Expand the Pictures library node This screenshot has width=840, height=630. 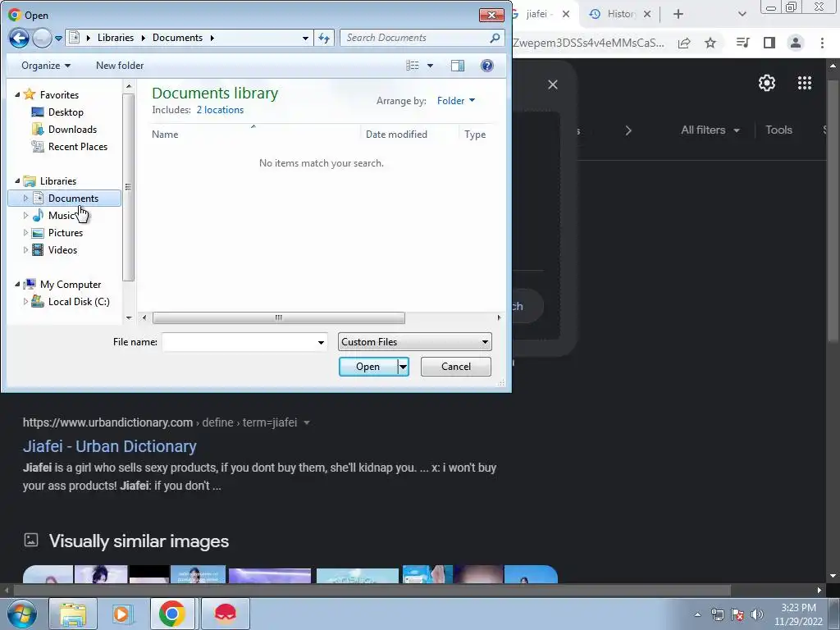tap(25, 232)
